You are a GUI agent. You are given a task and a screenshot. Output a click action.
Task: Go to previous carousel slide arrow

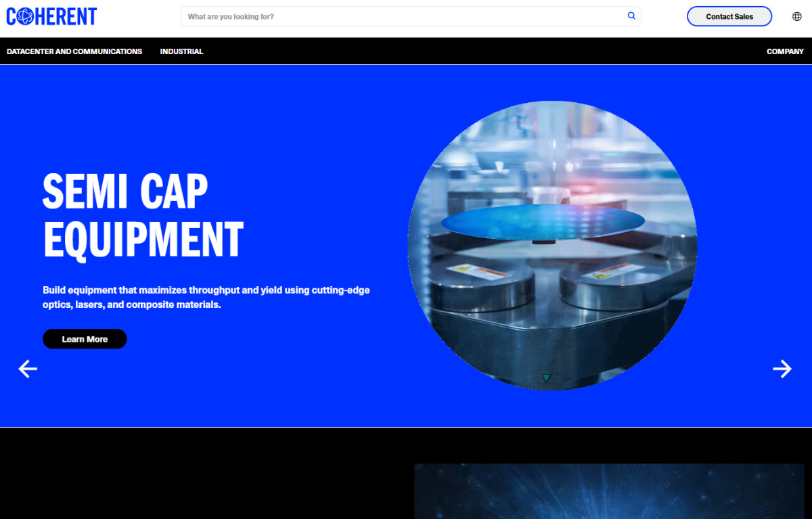(28, 369)
